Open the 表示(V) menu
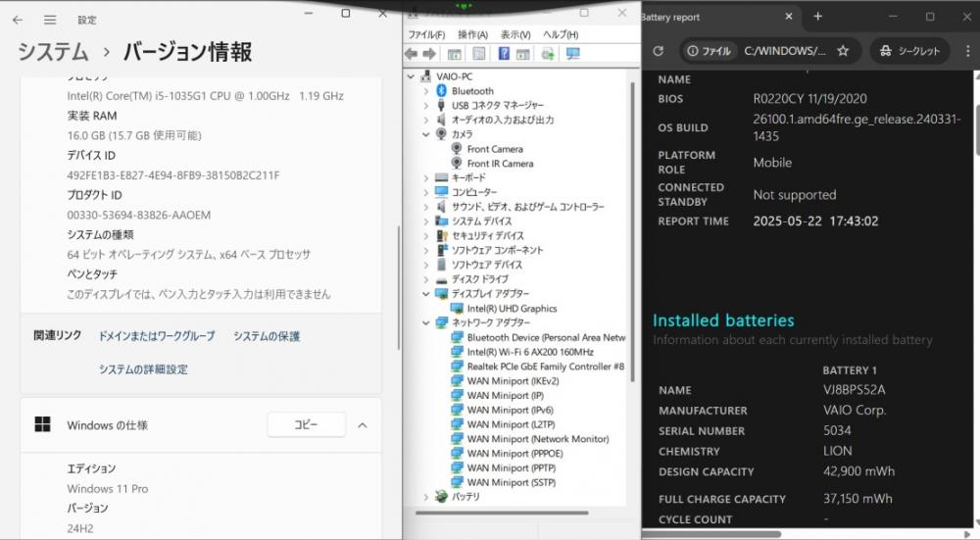Viewport: 980px width, 540px height. 515,34
